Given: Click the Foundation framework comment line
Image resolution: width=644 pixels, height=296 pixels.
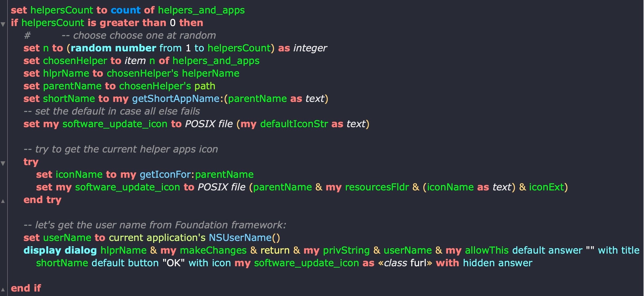Looking at the screenshot, I should [155, 225].
